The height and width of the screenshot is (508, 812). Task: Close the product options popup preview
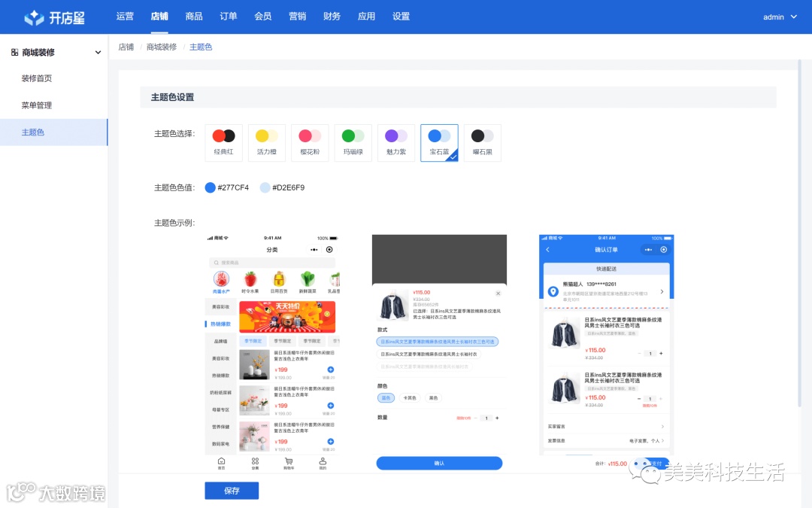(x=498, y=294)
